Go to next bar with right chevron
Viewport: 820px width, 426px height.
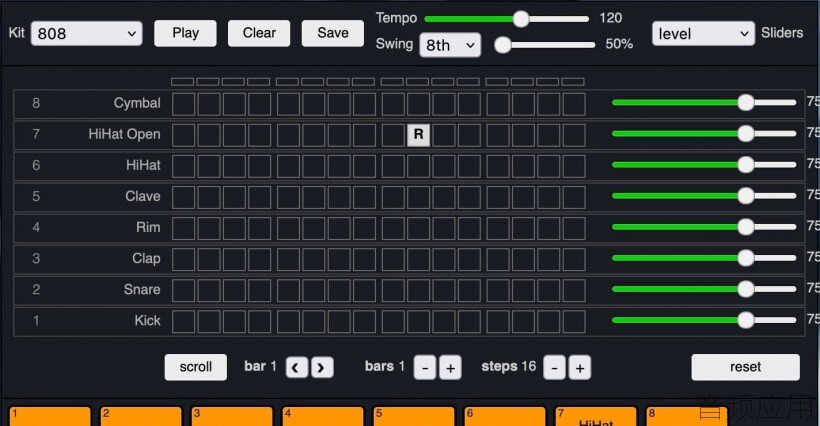coord(322,368)
